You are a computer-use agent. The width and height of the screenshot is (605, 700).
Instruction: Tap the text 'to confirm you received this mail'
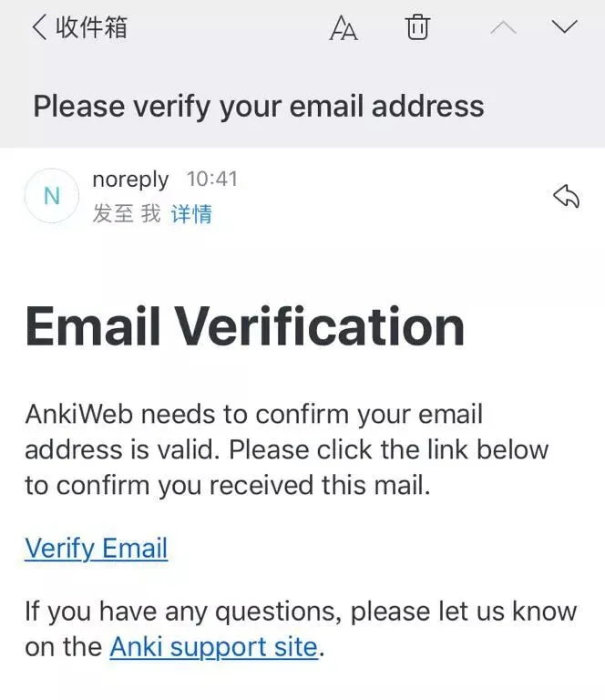pyautogui.click(x=226, y=486)
